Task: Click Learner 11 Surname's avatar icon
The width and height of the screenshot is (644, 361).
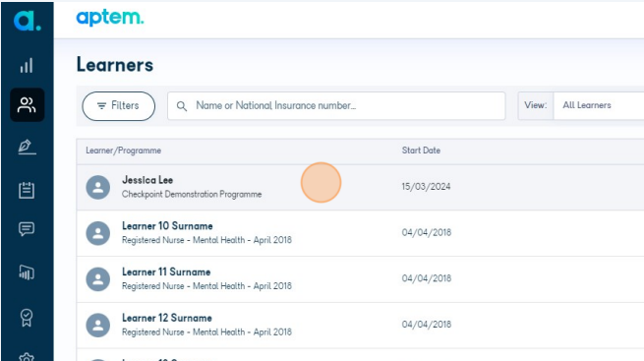Action: [x=97, y=279]
